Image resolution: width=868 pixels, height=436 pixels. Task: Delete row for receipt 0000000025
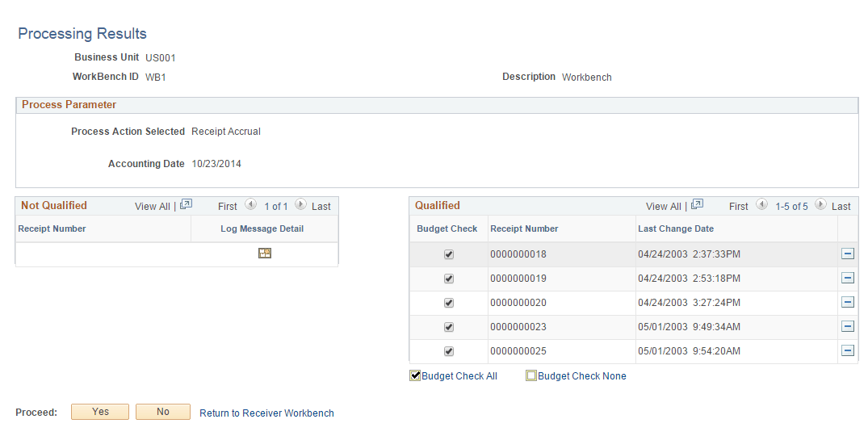point(848,350)
